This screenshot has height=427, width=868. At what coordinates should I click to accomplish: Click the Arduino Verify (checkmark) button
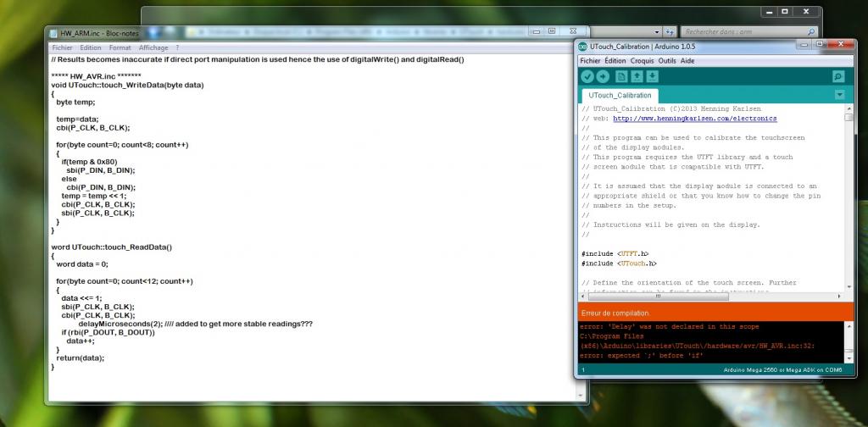point(587,77)
